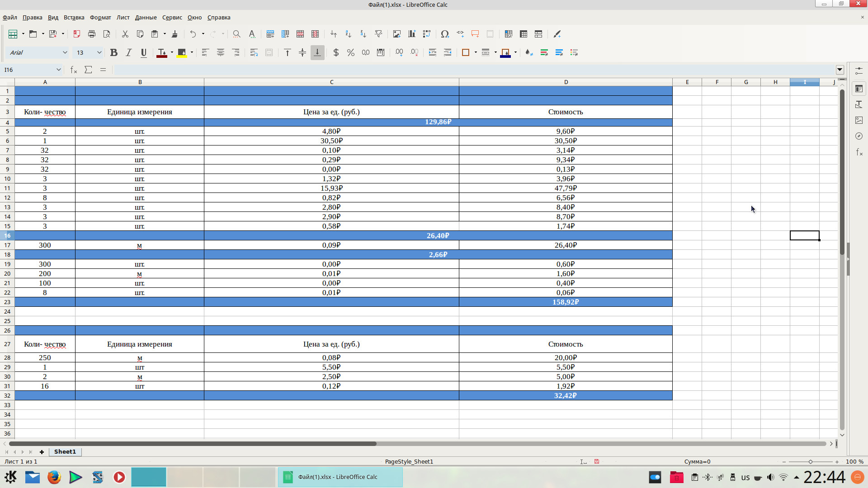
Task: Toggle italic formatting
Action: coord(129,52)
